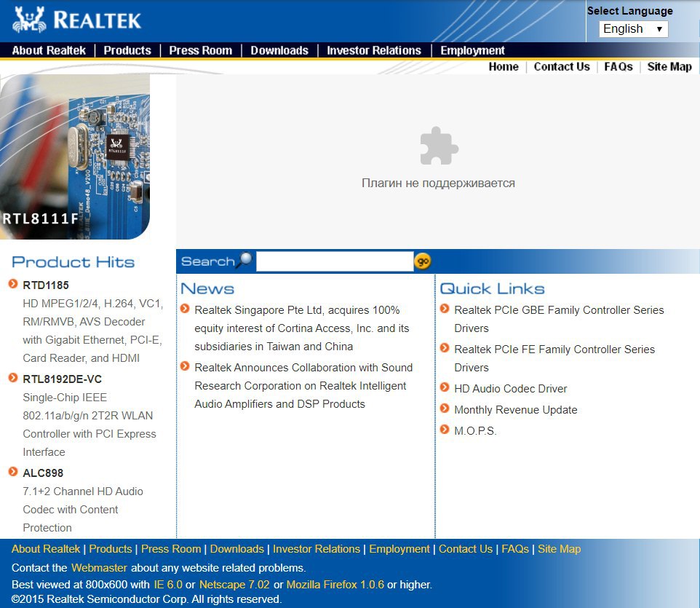Open Realtek PCIe FE Family Controller Drivers
The height and width of the screenshot is (608, 700).
(x=554, y=358)
